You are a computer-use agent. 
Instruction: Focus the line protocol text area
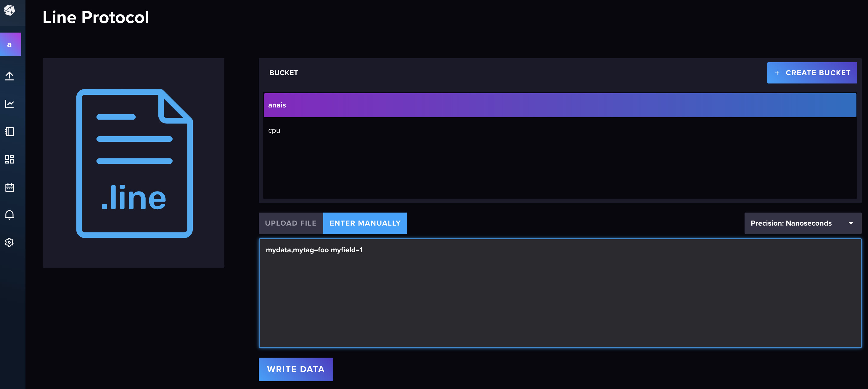pos(559,293)
